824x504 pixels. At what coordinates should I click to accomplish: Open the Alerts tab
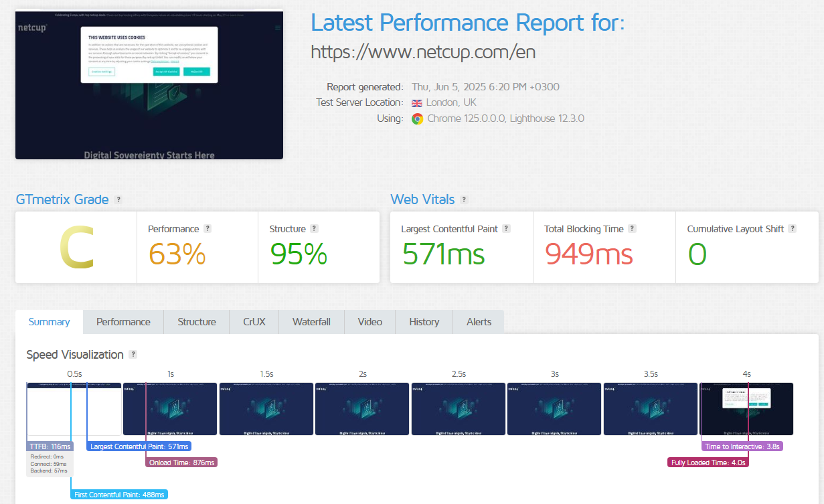tap(479, 322)
